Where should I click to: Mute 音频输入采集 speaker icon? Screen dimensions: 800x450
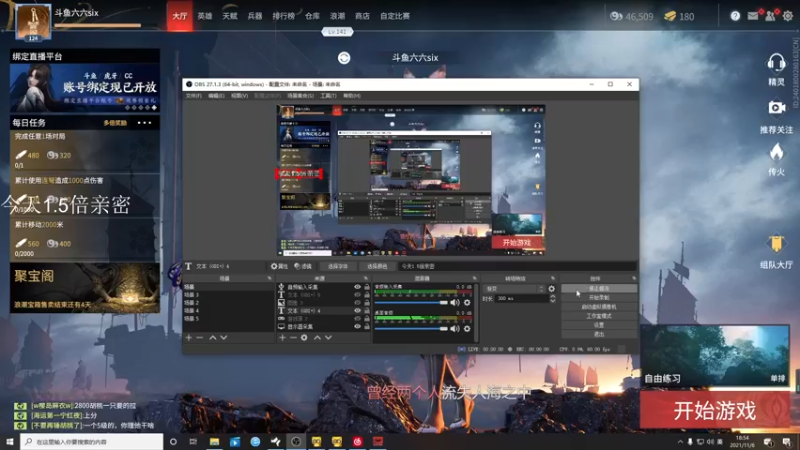click(x=455, y=303)
